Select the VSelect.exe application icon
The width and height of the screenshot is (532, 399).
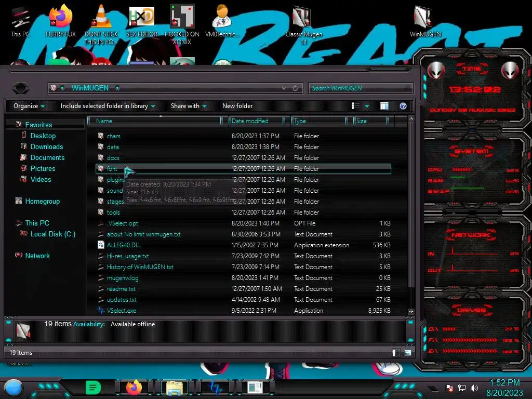pos(101,311)
